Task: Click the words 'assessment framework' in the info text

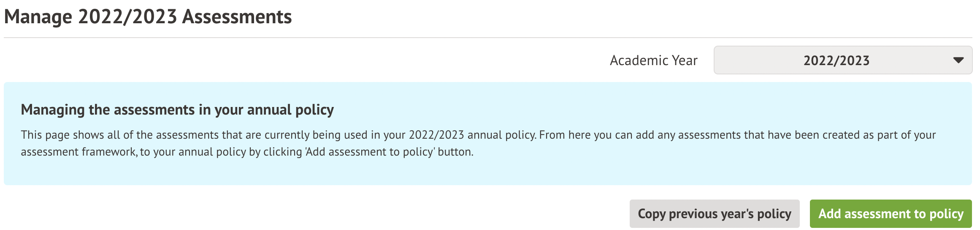Action: [79, 152]
